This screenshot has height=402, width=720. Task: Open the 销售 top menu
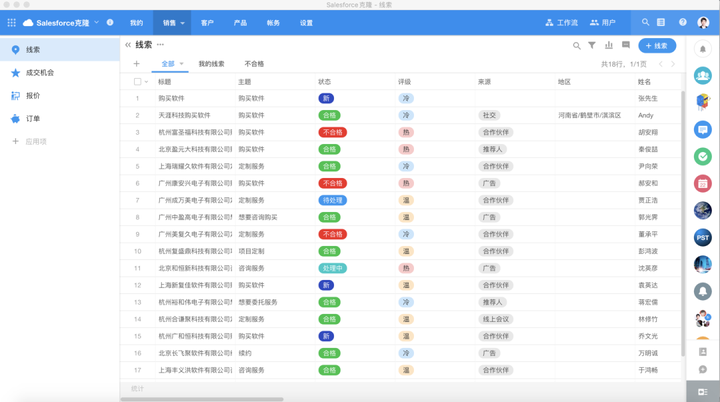coord(169,23)
